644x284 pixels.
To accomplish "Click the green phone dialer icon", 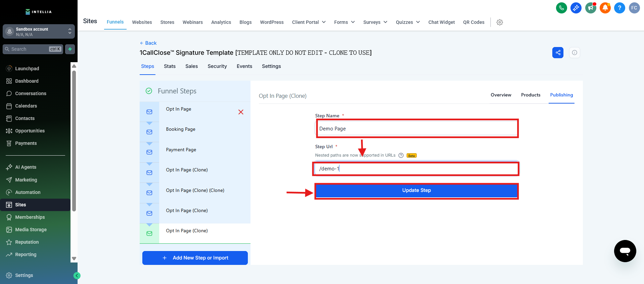I will 561,8.
